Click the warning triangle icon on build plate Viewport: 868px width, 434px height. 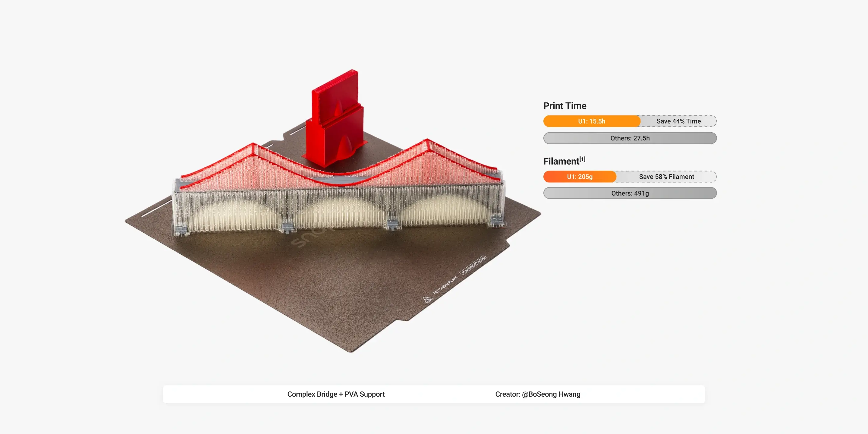click(x=428, y=299)
